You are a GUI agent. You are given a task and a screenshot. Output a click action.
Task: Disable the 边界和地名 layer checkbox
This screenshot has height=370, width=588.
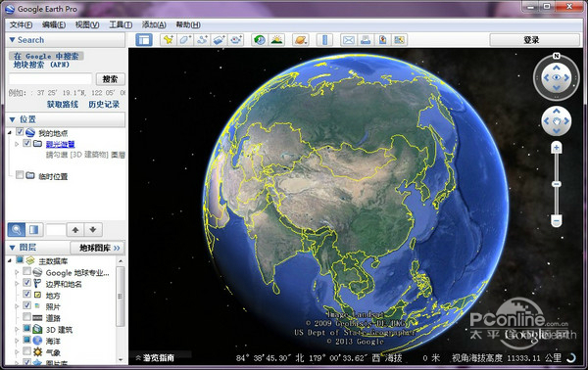coord(26,282)
